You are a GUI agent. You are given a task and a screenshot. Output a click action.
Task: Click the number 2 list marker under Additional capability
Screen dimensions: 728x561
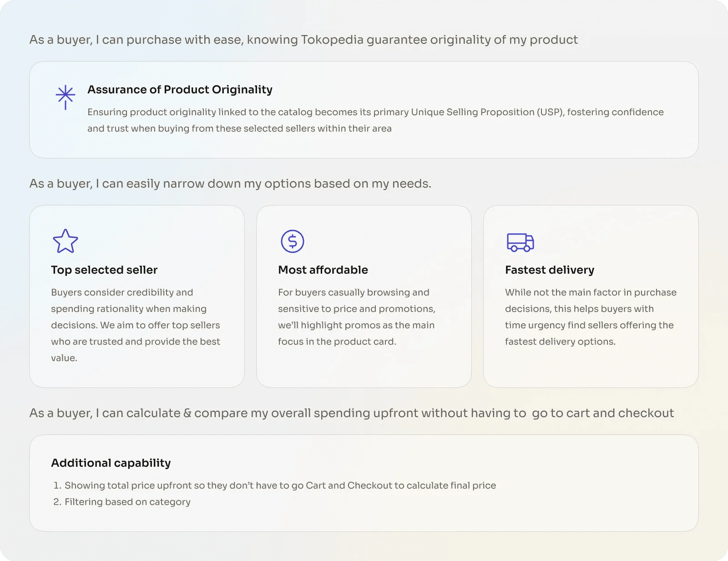coord(57,502)
